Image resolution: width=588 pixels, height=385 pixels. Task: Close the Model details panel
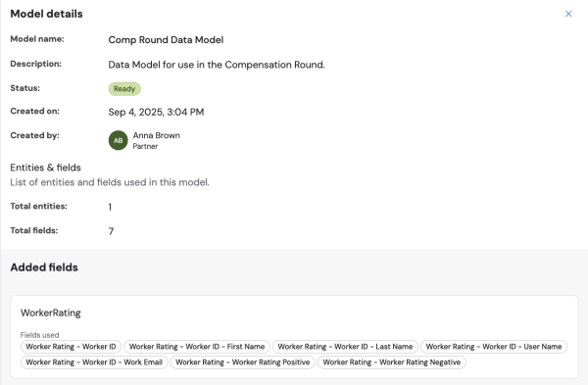coord(568,14)
